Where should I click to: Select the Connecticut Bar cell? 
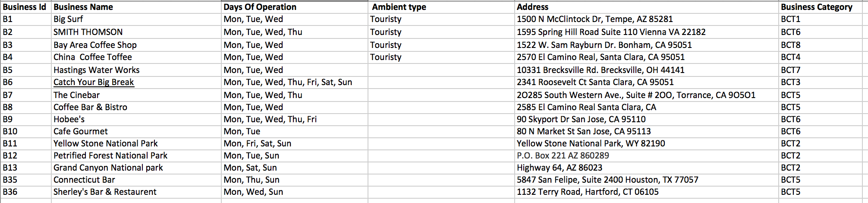point(136,180)
